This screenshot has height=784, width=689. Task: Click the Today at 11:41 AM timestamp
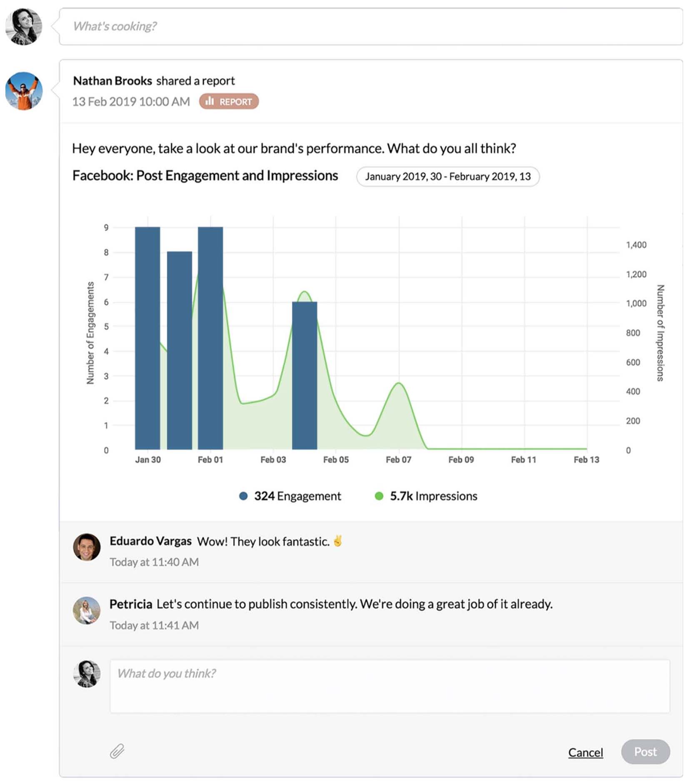pyautogui.click(x=154, y=625)
